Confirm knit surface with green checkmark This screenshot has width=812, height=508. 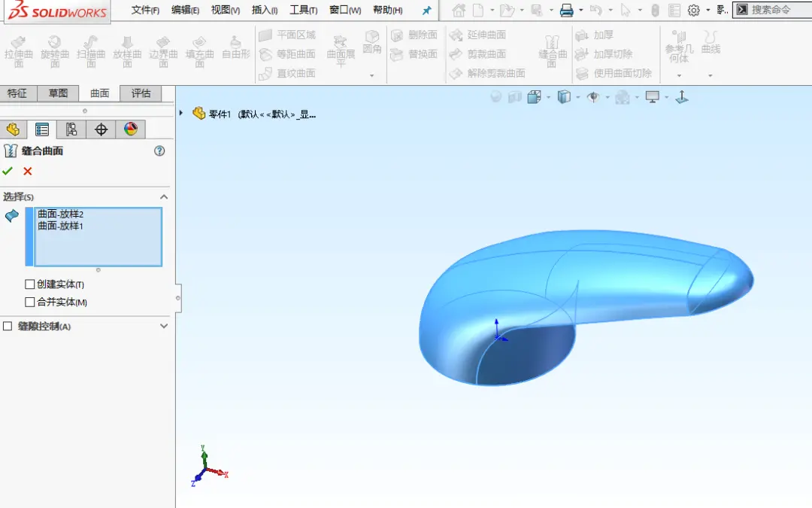(x=8, y=171)
